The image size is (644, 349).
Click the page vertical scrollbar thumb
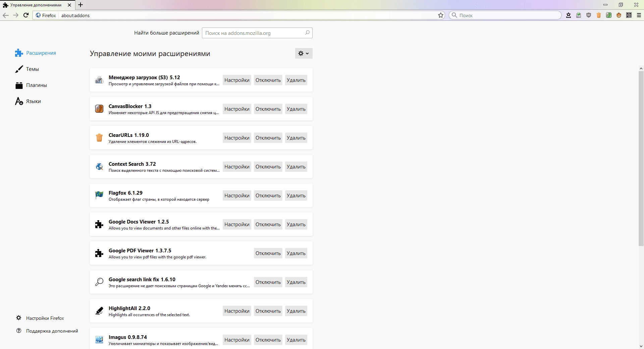tap(641, 158)
